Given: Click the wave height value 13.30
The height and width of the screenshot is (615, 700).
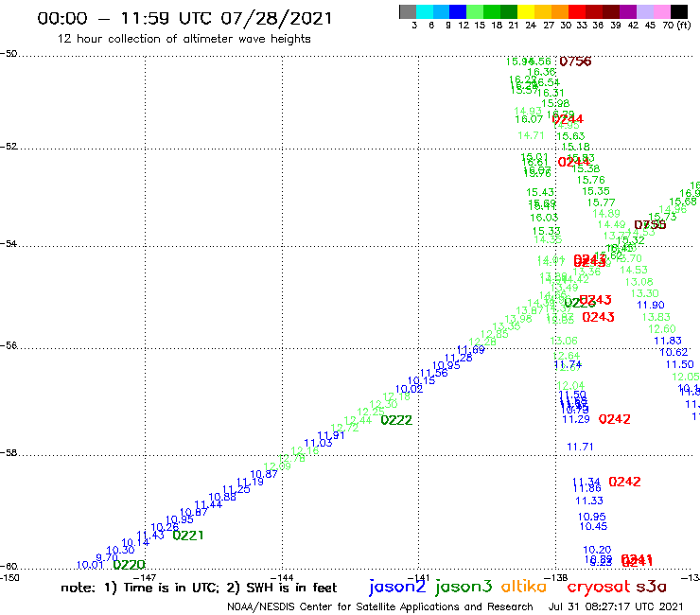Looking at the screenshot, I should (x=644, y=293).
